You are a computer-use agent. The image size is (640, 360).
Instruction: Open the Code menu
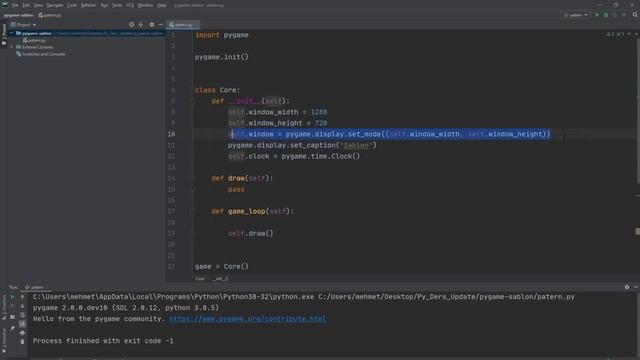click(72, 5)
